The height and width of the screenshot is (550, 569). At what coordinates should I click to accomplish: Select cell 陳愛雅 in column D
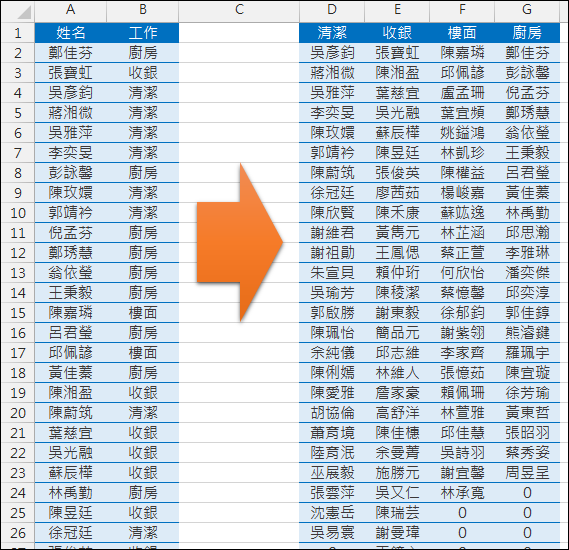coord(332,393)
